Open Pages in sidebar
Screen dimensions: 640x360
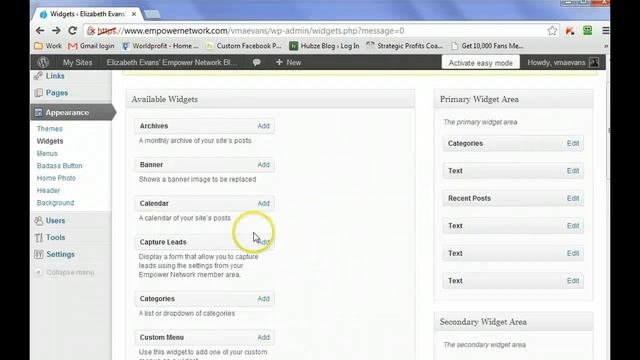point(57,93)
